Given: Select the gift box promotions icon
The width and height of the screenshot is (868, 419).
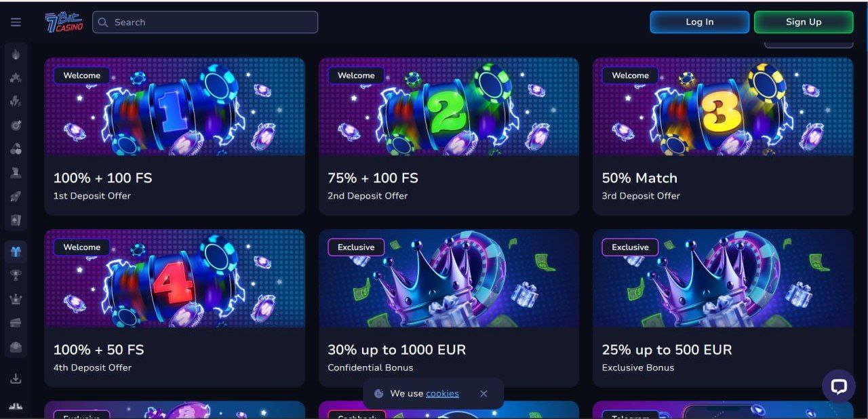Looking at the screenshot, I should [16, 252].
